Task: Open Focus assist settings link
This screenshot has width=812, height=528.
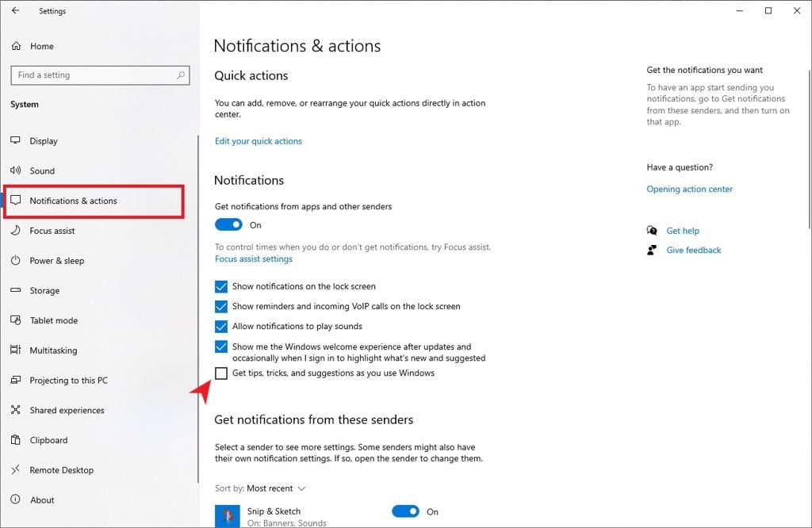Action: (253, 259)
